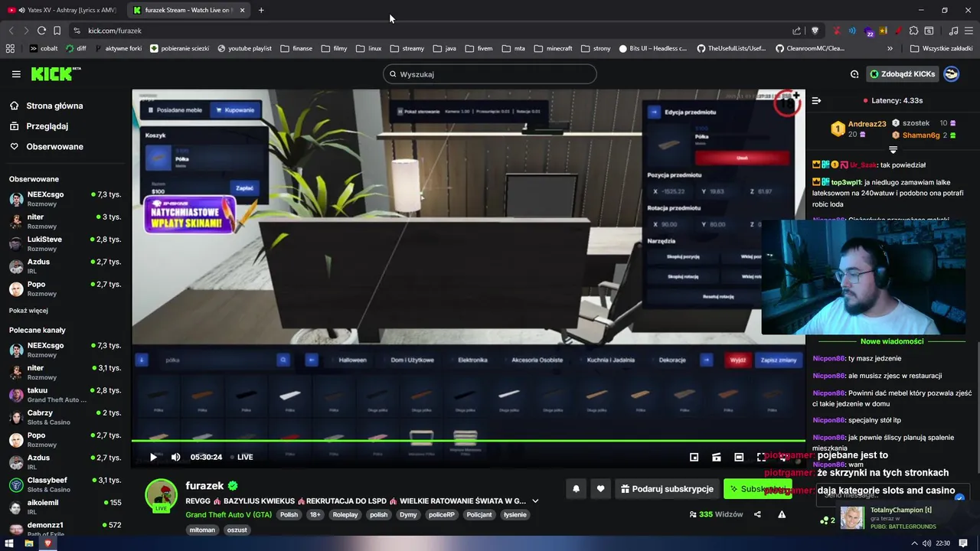
Task: Bookmark this page in toolbar
Action: click(57, 31)
